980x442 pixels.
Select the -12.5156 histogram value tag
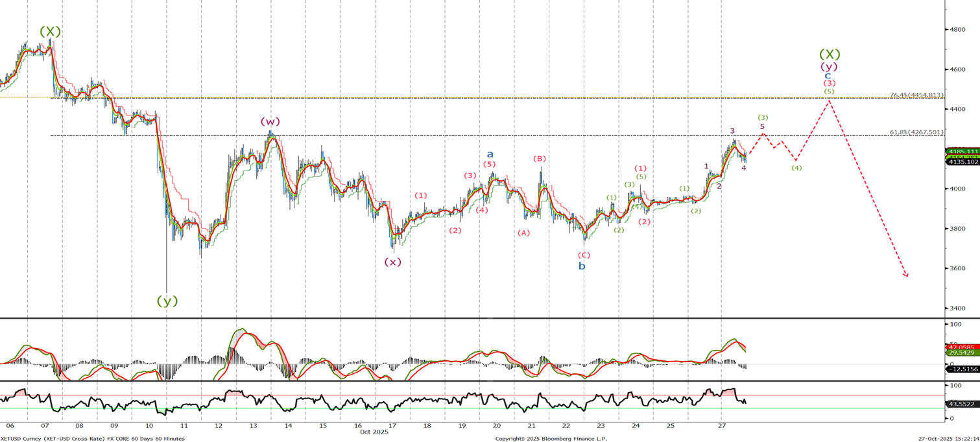click(963, 369)
